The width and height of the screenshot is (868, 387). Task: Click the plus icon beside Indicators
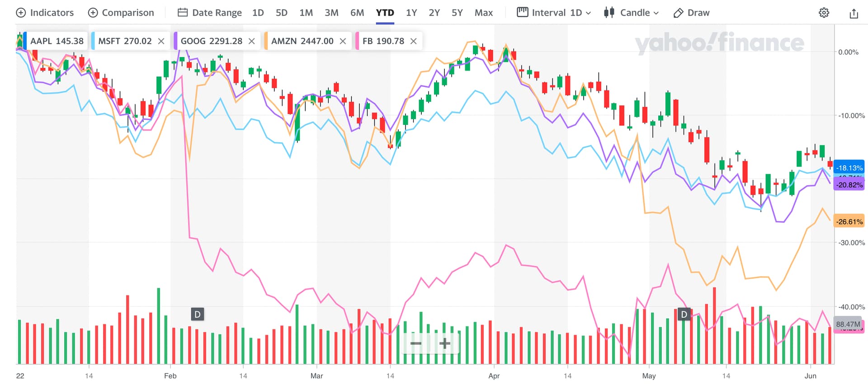[x=21, y=13]
